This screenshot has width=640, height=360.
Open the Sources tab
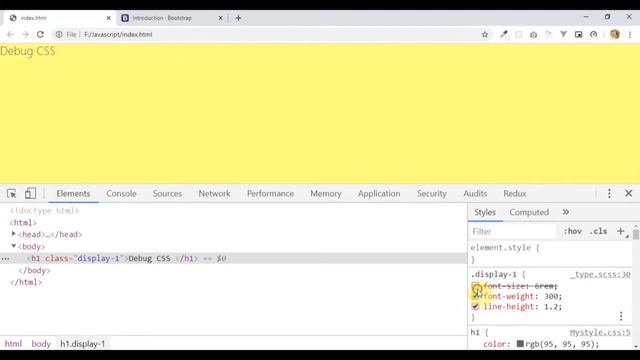click(167, 193)
